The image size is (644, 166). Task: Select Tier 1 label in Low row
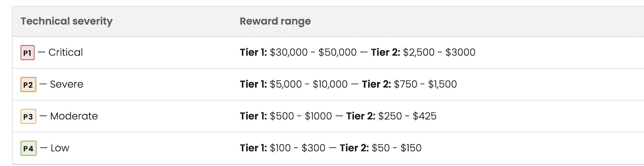pyautogui.click(x=253, y=148)
